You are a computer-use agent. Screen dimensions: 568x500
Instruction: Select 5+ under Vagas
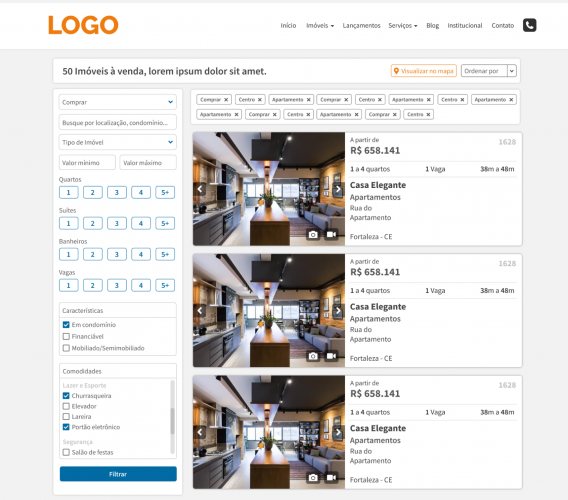click(165, 286)
